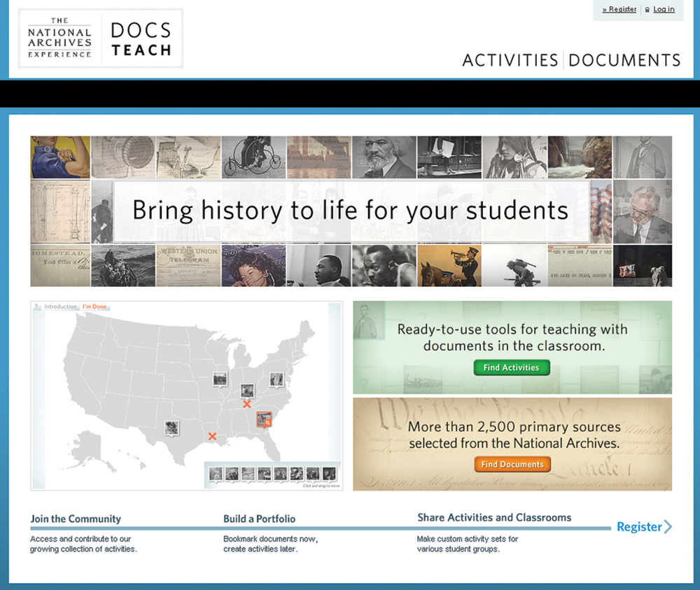Select the photo pin over Illinois
This screenshot has width=700, height=590.
click(x=220, y=379)
